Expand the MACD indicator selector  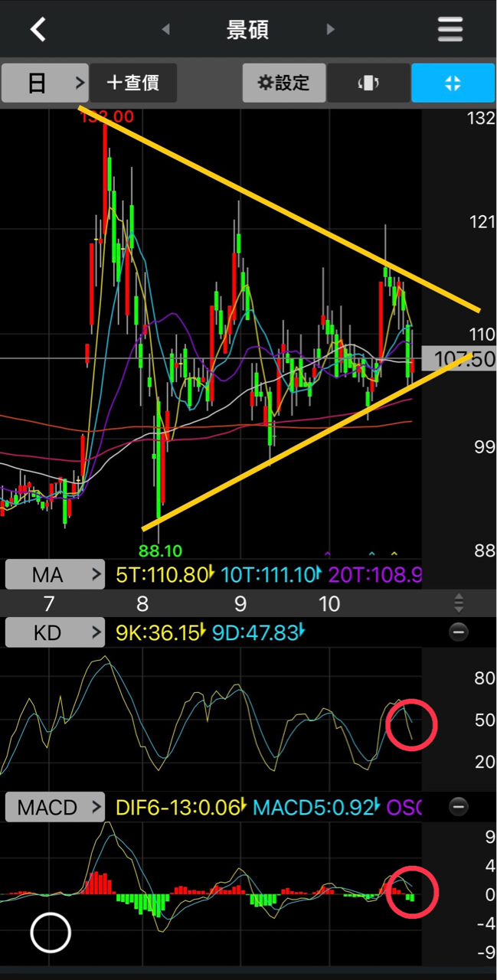(55, 807)
